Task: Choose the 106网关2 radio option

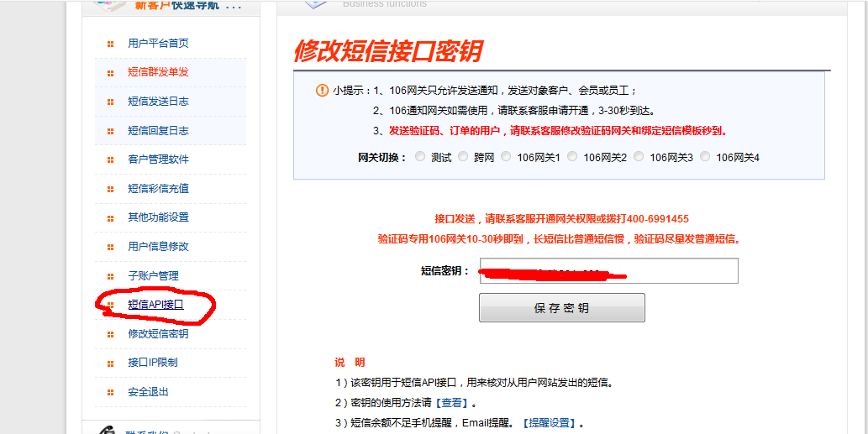Action: click(x=572, y=156)
